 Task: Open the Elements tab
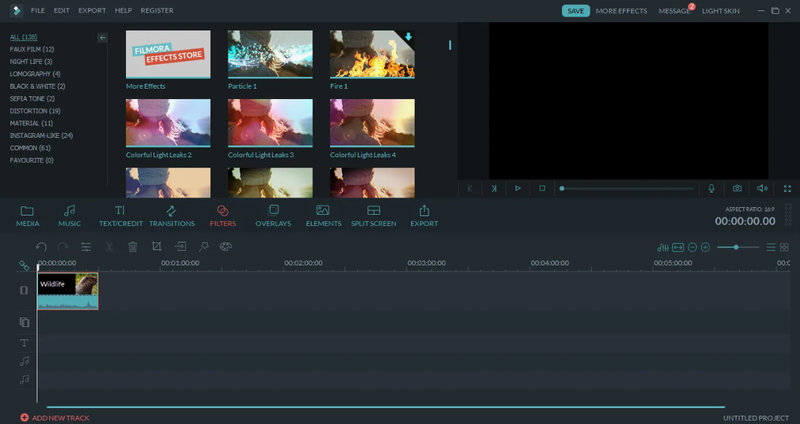[323, 216]
